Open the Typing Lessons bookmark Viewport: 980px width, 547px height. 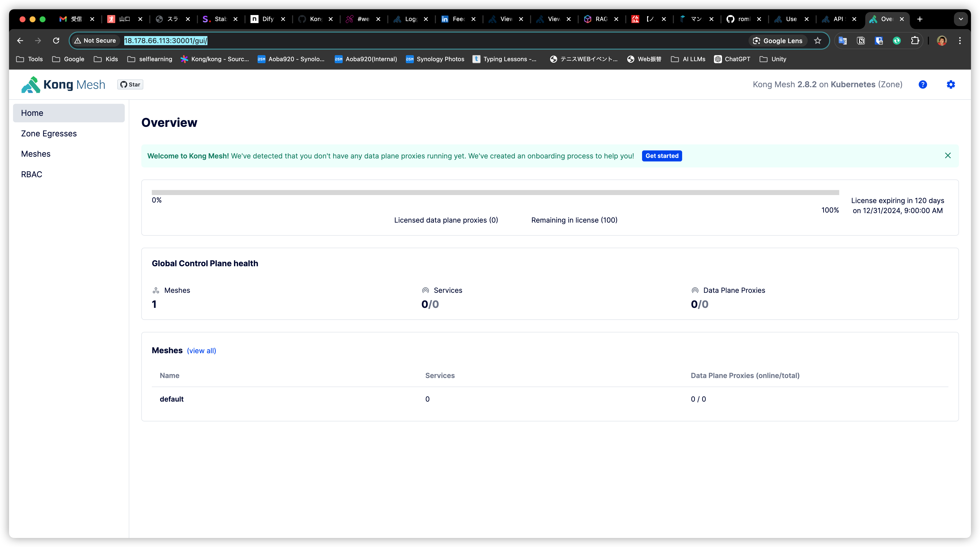pyautogui.click(x=505, y=59)
